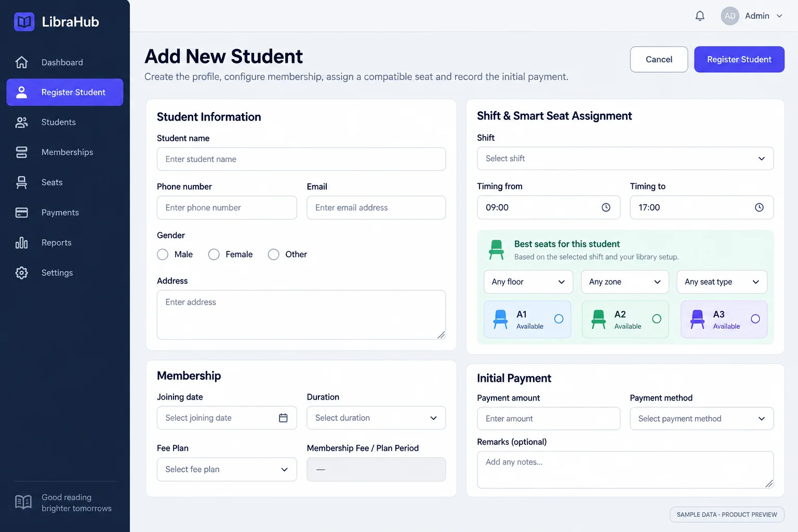
Task: Click the Settings gear icon
Action: (x=21, y=273)
